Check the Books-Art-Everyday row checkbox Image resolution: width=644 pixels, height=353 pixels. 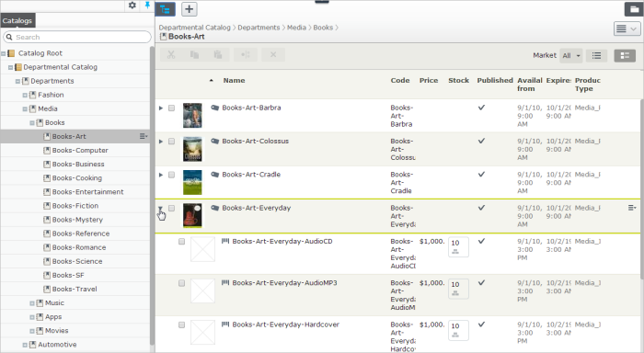click(172, 208)
